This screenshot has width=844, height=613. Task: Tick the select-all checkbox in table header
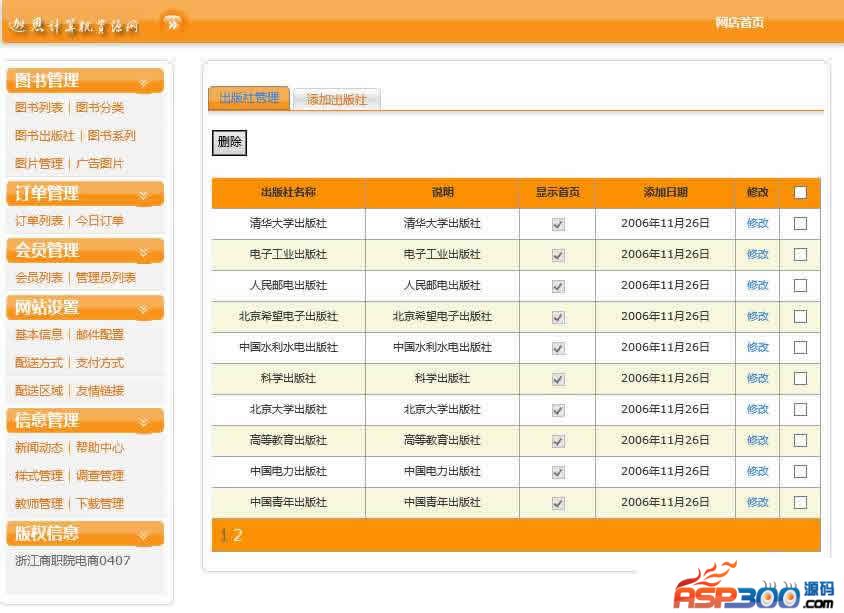(x=800, y=193)
